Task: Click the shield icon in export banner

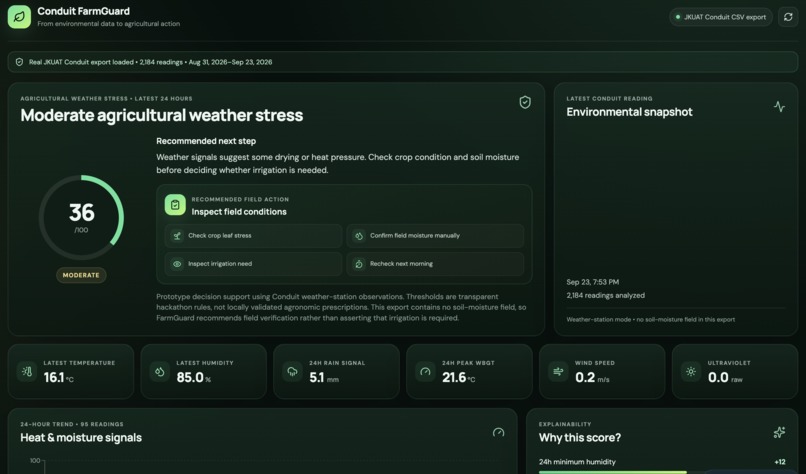Action: click(x=20, y=62)
